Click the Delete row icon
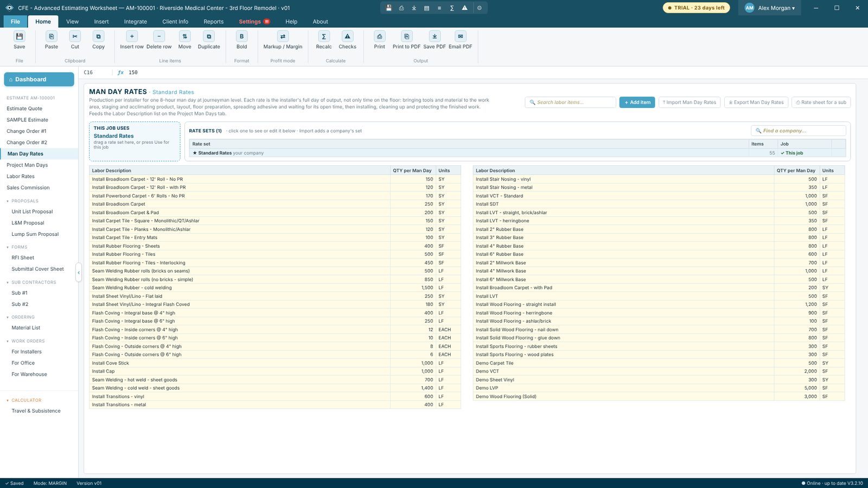Screen dimensions: 868x488 (159, 36)
